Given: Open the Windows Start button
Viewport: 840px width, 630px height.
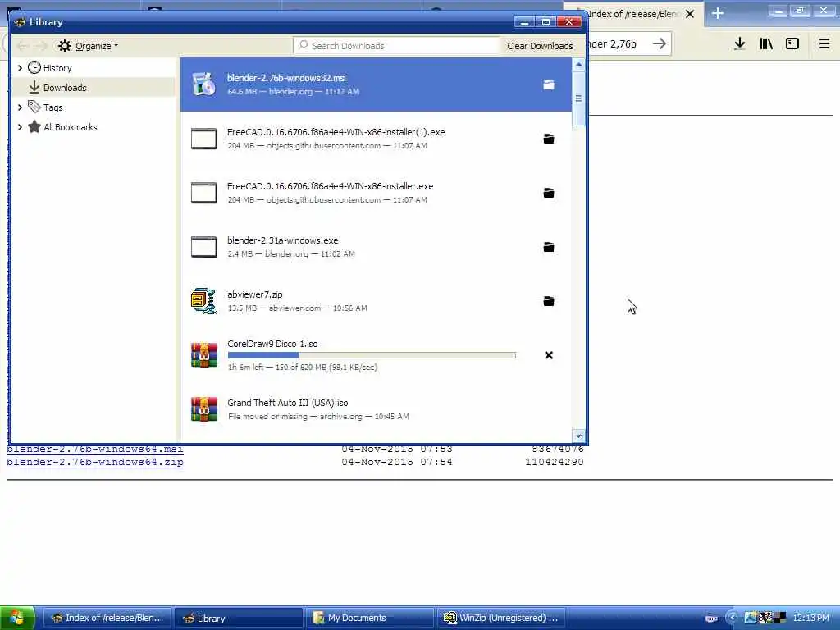Looking at the screenshot, I should pyautogui.click(x=17, y=619).
